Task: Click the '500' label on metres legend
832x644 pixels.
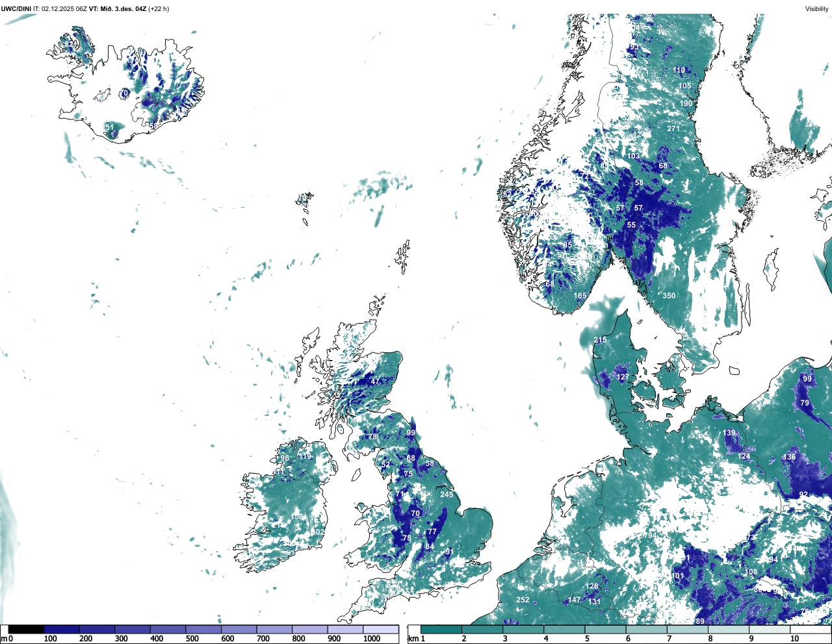Action: click(x=192, y=639)
